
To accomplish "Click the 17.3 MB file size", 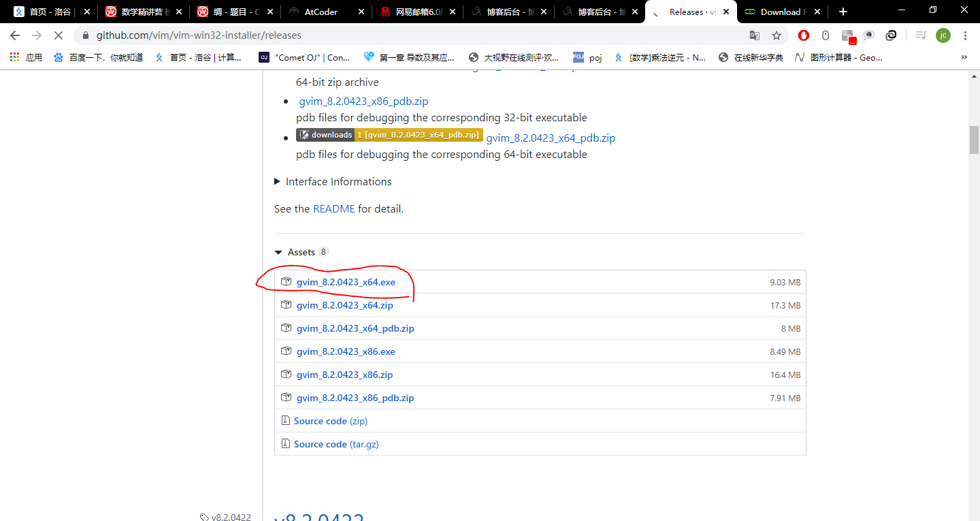I will (785, 305).
